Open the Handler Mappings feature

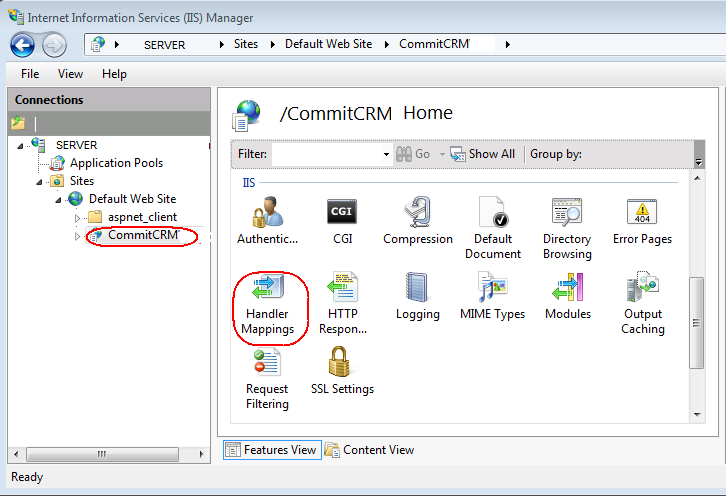click(x=267, y=290)
